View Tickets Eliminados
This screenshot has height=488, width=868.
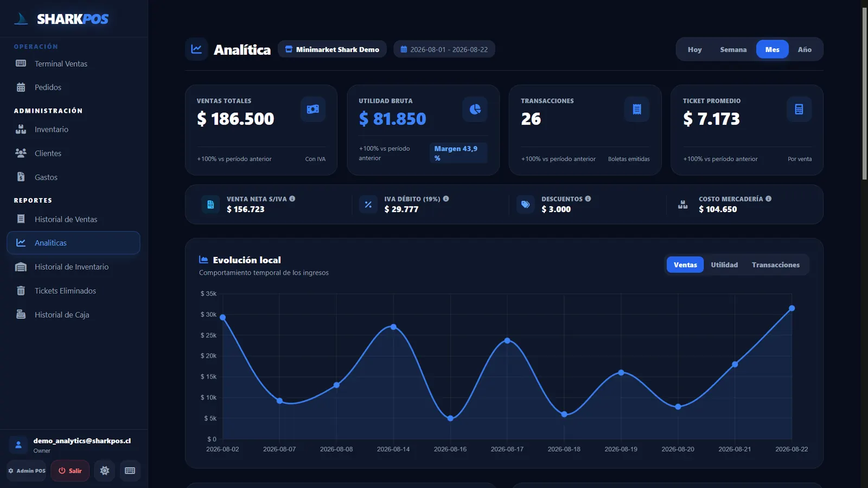click(73, 291)
